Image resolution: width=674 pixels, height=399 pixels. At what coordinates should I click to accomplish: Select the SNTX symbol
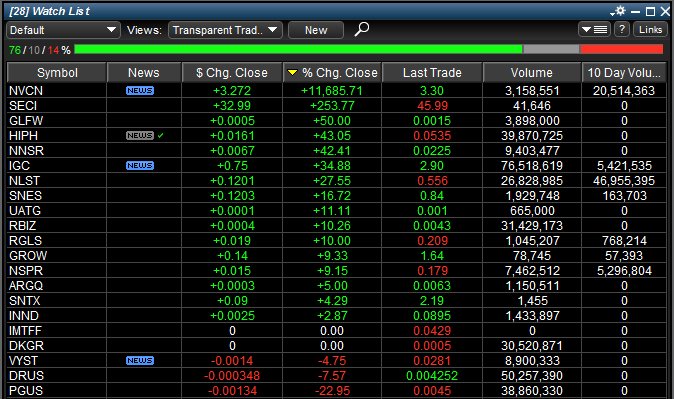pyautogui.click(x=25, y=301)
